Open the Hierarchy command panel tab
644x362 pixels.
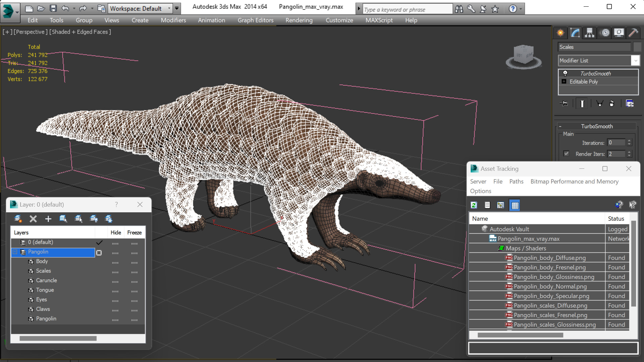click(590, 32)
